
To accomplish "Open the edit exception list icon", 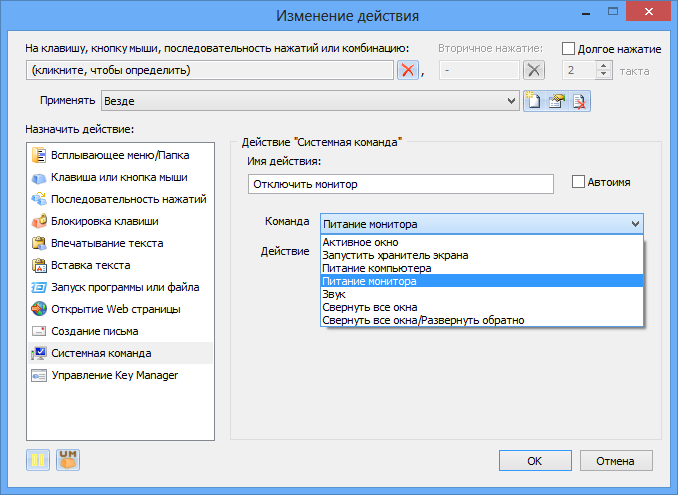I will pyautogui.click(x=557, y=101).
